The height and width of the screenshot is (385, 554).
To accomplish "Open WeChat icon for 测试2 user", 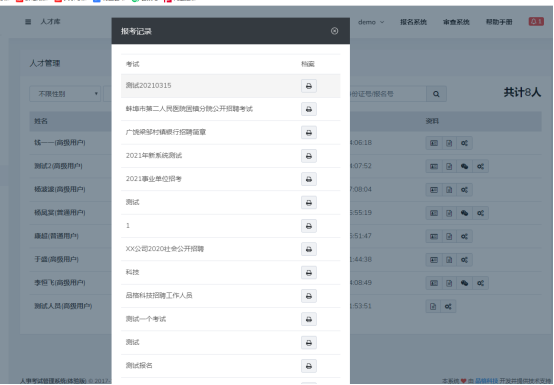I will point(464,166).
